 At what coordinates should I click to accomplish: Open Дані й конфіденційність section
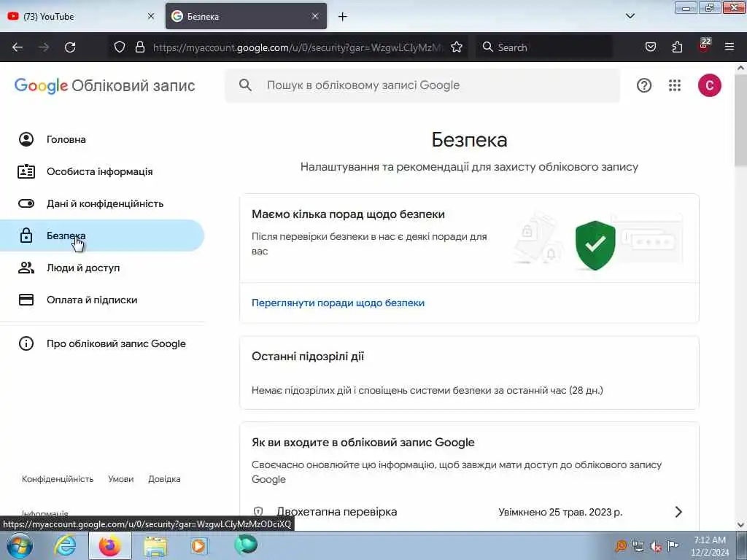(102, 203)
